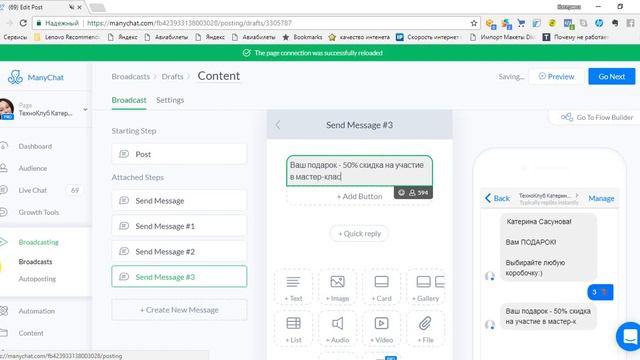The image size is (640, 360).
Task: Click the Broadcasts breadcrumb link
Action: (131, 76)
